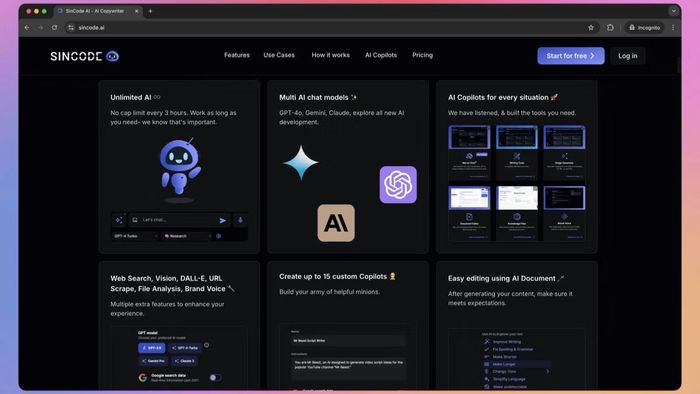Click the info icon beside GPT-4 Turbo button
The width and height of the screenshot is (700, 394).
pos(206,345)
